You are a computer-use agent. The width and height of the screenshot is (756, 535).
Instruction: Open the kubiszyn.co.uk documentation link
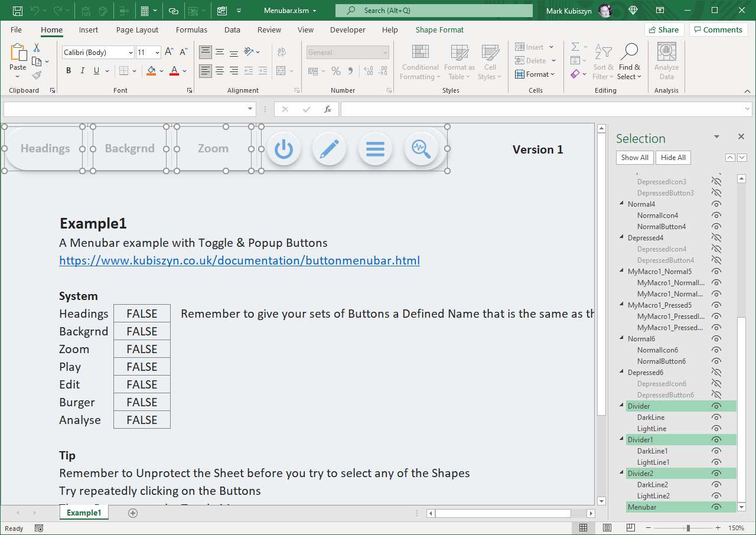[239, 260]
